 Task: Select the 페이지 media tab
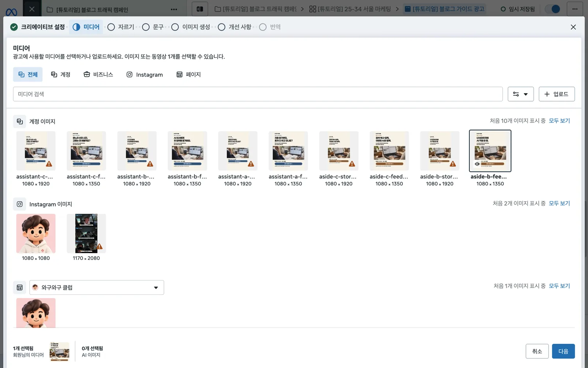click(189, 74)
